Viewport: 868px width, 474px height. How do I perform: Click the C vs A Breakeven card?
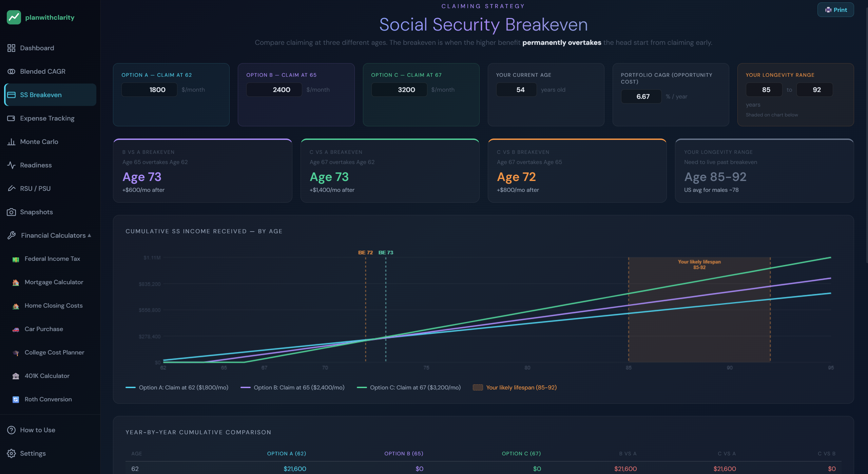[x=390, y=171]
